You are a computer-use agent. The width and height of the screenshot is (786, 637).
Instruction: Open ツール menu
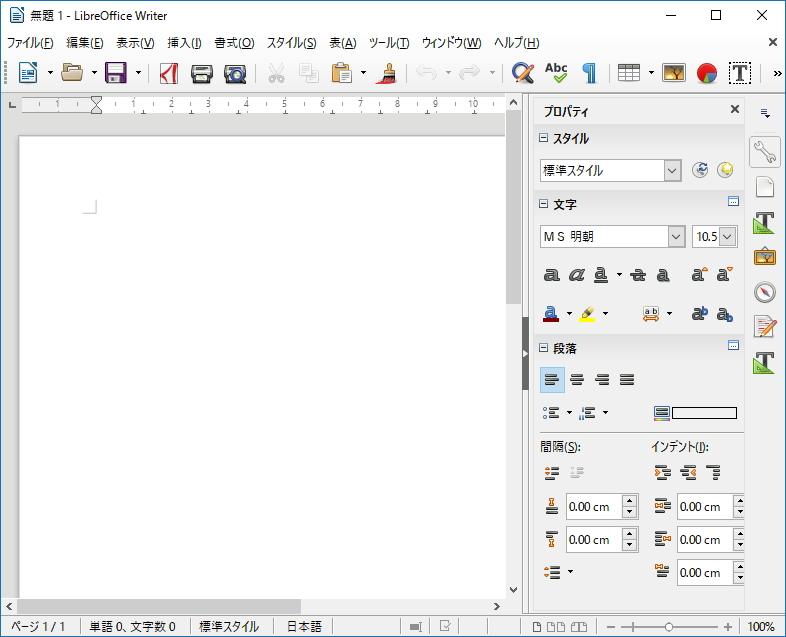(389, 43)
